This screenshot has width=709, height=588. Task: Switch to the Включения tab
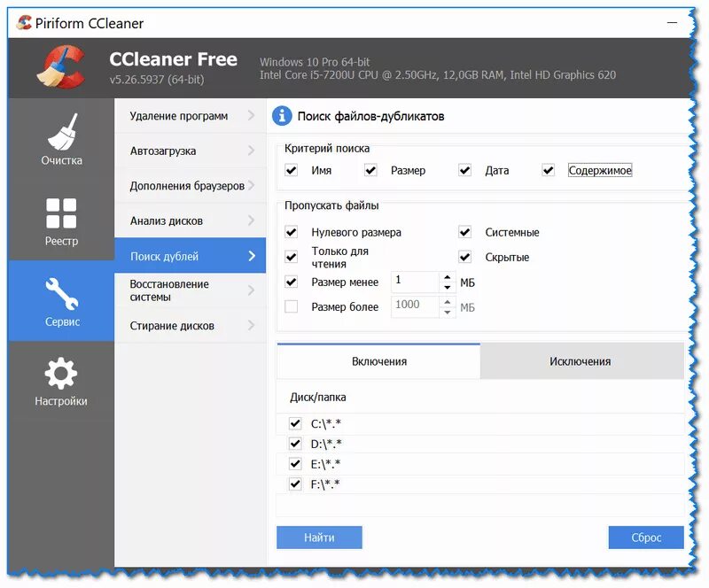pos(378,361)
